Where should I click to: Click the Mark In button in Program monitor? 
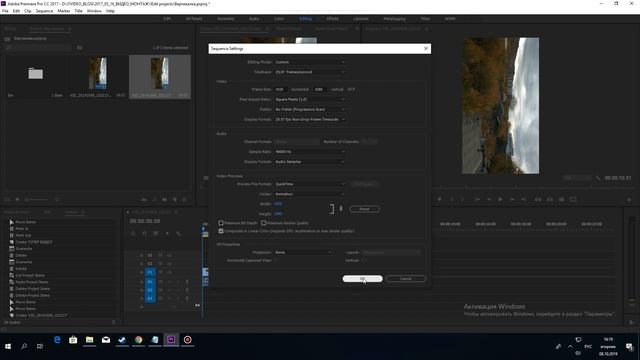(452, 199)
